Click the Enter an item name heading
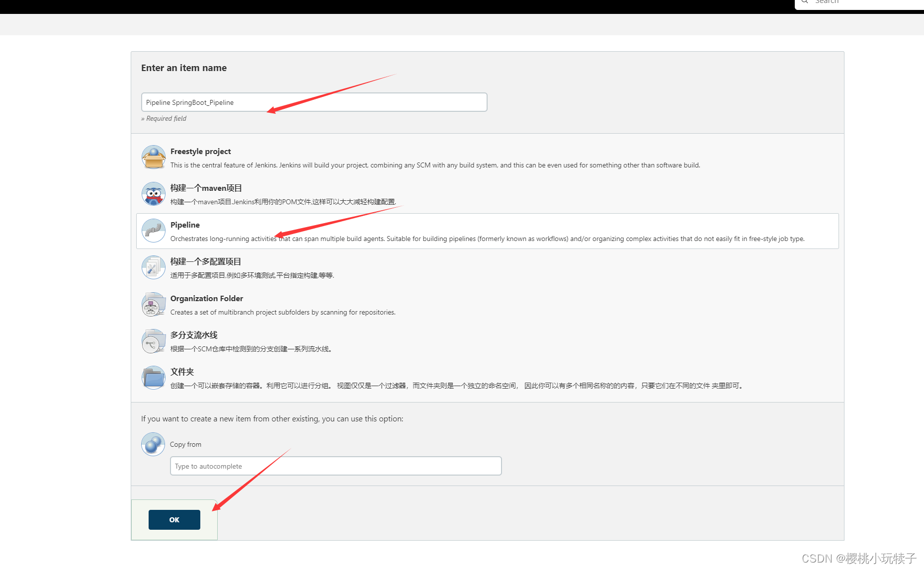Viewport: 924px width, 569px height. [x=184, y=68]
